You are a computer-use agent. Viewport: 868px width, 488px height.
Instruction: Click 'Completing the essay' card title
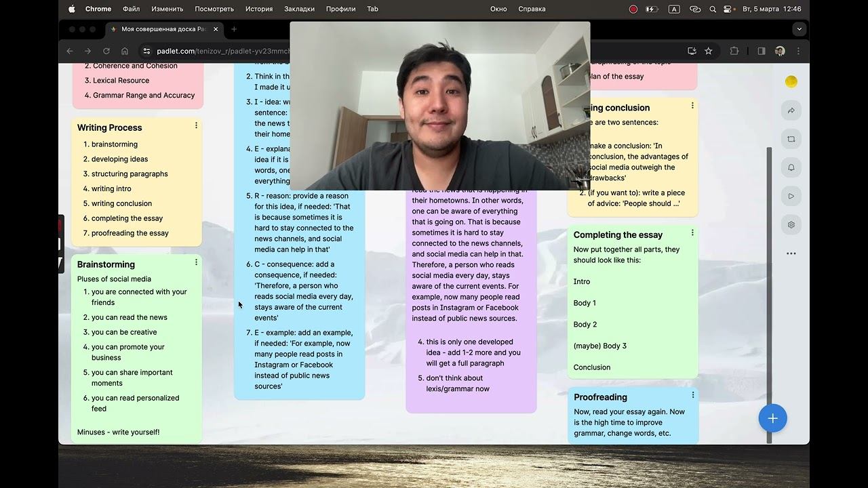point(618,235)
